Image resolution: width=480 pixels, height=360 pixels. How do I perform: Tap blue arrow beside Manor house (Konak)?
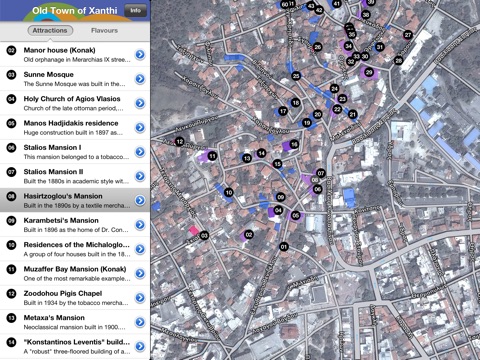coord(140,54)
